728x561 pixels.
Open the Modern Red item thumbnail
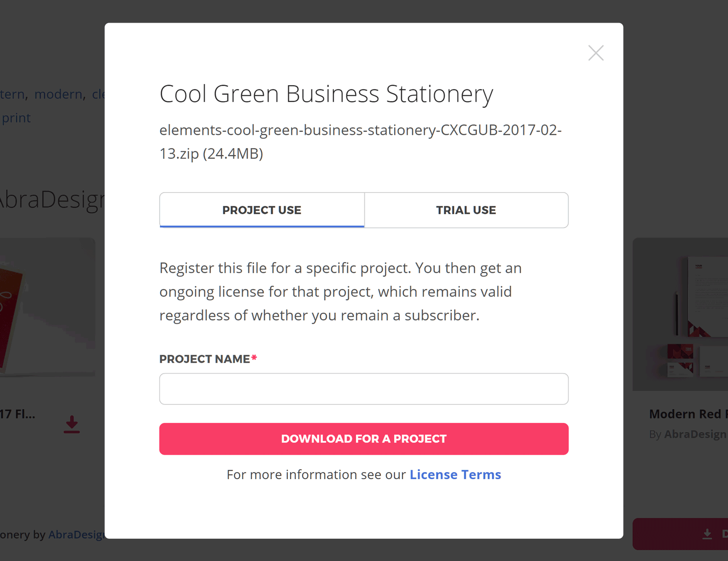click(x=681, y=314)
